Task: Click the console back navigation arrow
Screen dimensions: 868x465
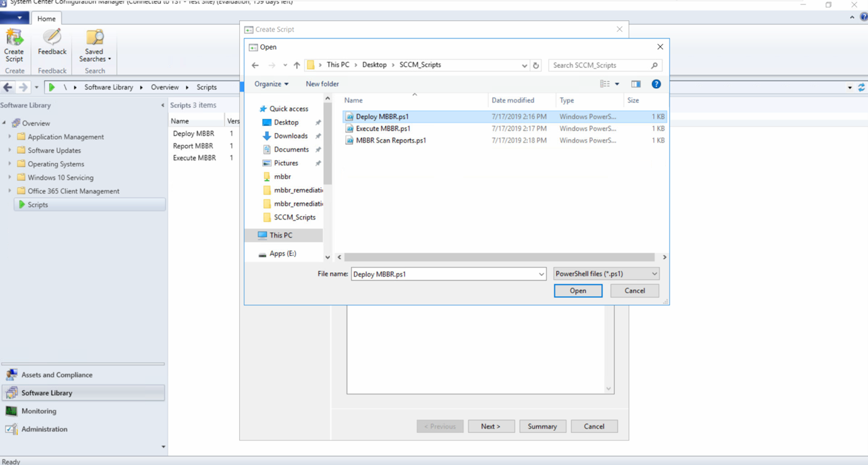Action: click(x=8, y=88)
